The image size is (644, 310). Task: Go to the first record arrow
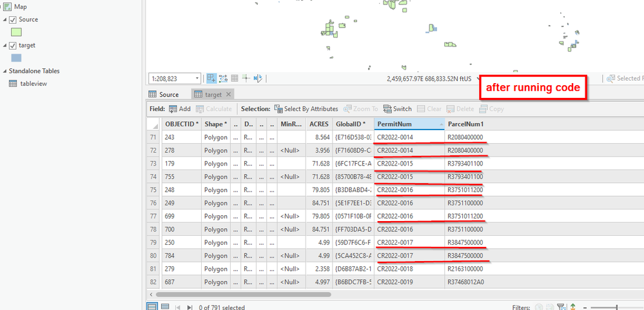coord(178,307)
